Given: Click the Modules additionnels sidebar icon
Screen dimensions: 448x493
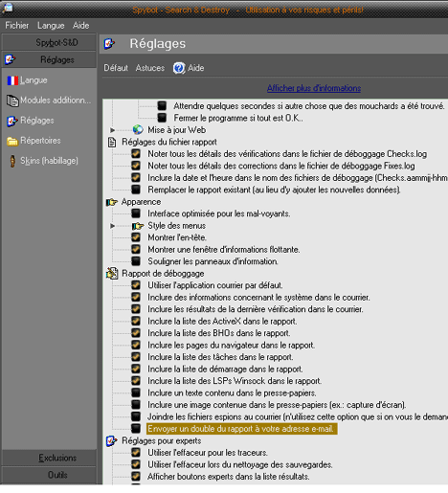Looking at the screenshot, I should coord(12,101).
